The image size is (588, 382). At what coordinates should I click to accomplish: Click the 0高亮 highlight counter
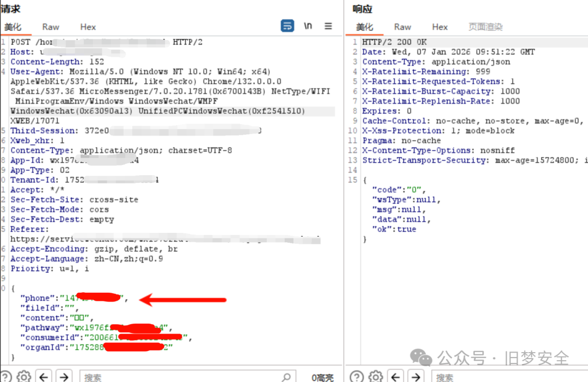(322, 377)
